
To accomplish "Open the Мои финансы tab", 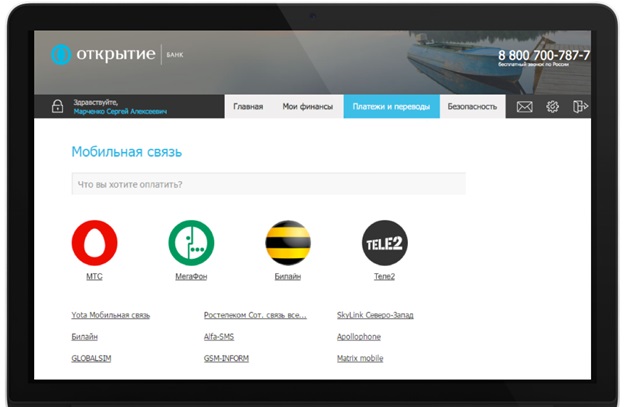I will tap(308, 107).
